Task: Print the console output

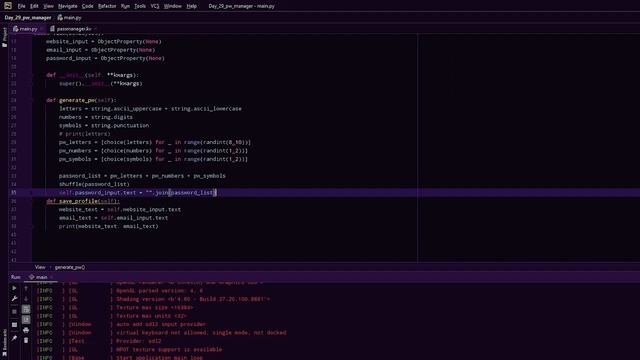Action: point(26,330)
